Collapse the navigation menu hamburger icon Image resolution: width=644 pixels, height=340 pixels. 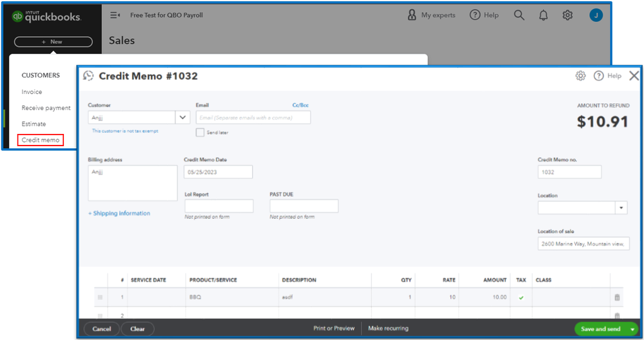[x=115, y=15]
